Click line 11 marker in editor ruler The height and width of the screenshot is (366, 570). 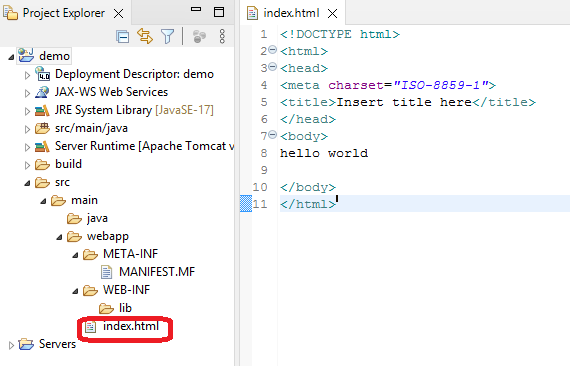246,204
